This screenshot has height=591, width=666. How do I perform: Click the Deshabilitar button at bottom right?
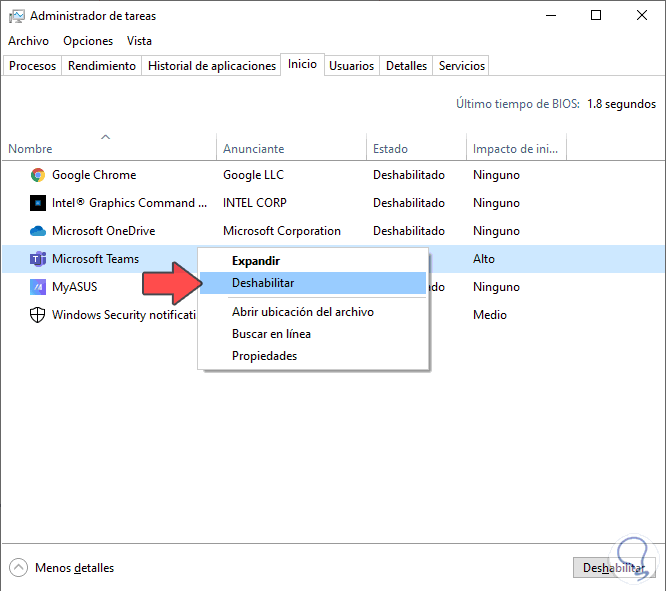point(614,568)
